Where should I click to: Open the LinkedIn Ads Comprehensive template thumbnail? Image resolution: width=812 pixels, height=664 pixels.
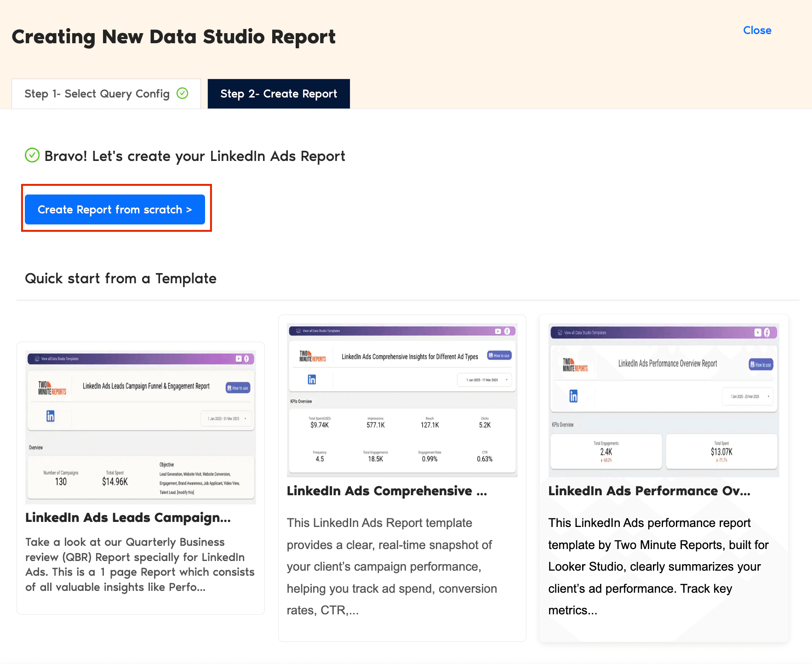(401, 400)
